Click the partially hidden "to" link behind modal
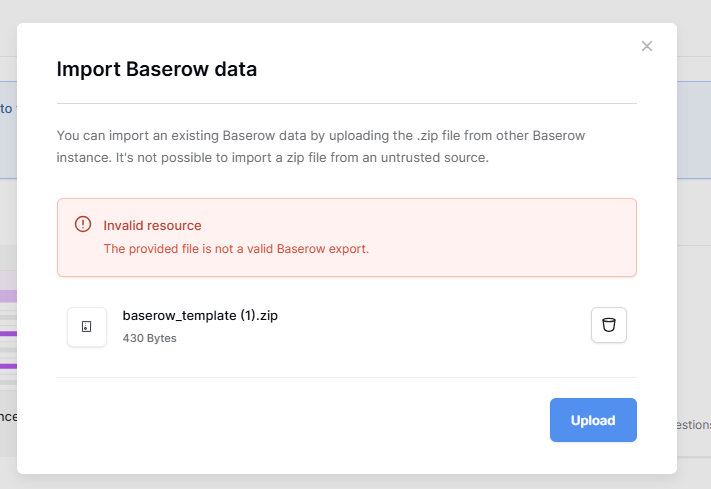 (6, 109)
